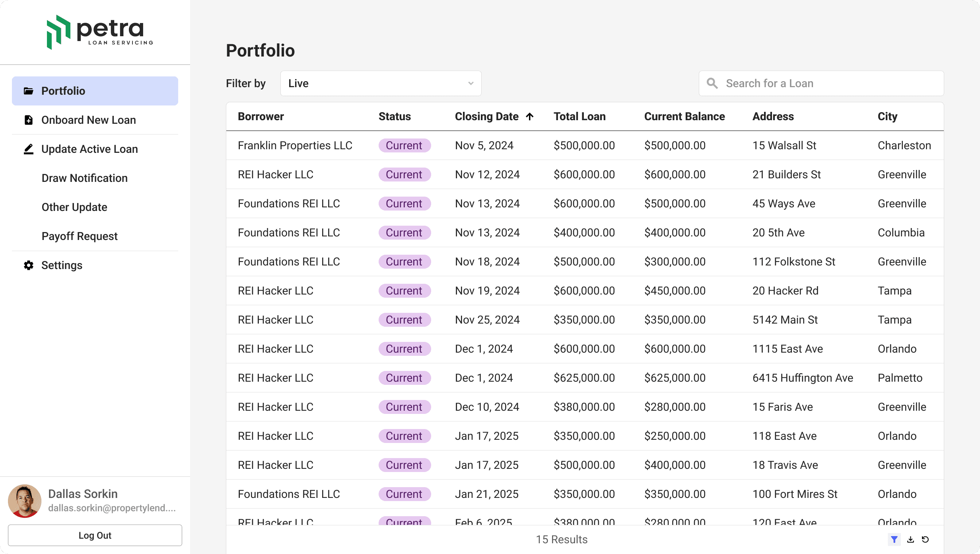
Task: Sort by the Current Balance column header
Action: click(684, 116)
